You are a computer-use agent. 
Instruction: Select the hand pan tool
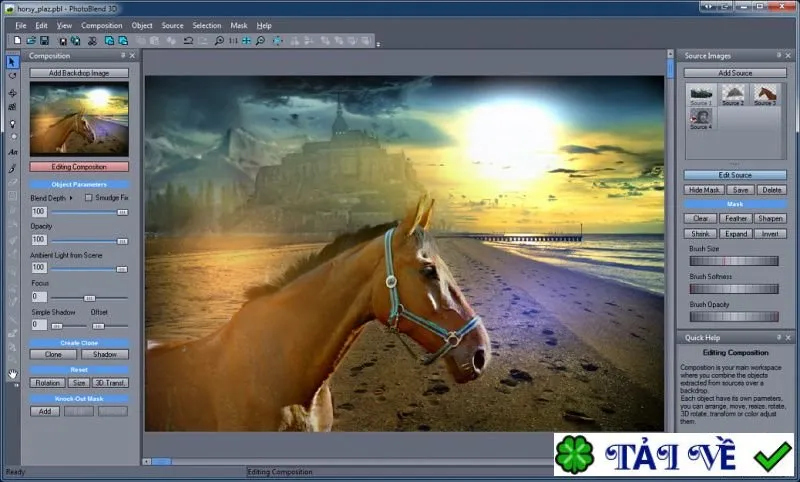click(x=12, y=374)
